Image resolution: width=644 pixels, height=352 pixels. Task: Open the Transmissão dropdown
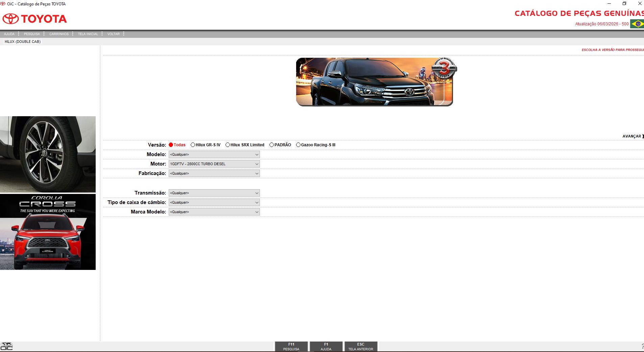tap(214, 193)
